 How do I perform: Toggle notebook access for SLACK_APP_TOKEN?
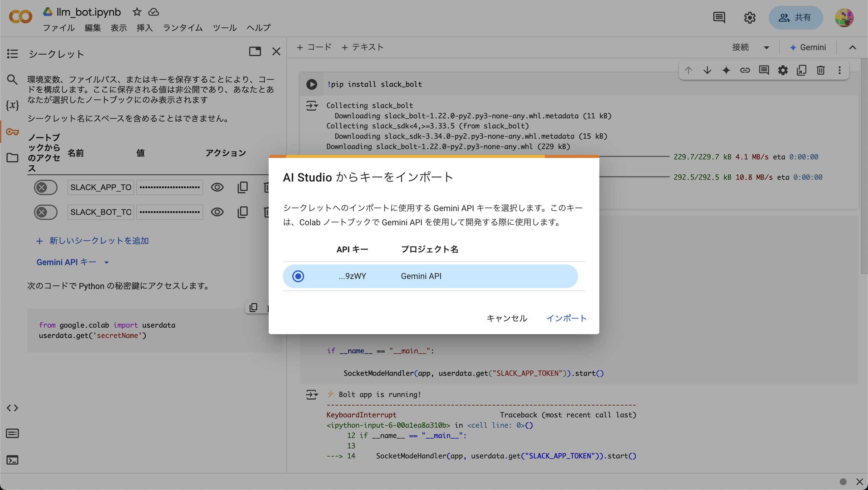point(45,187)
